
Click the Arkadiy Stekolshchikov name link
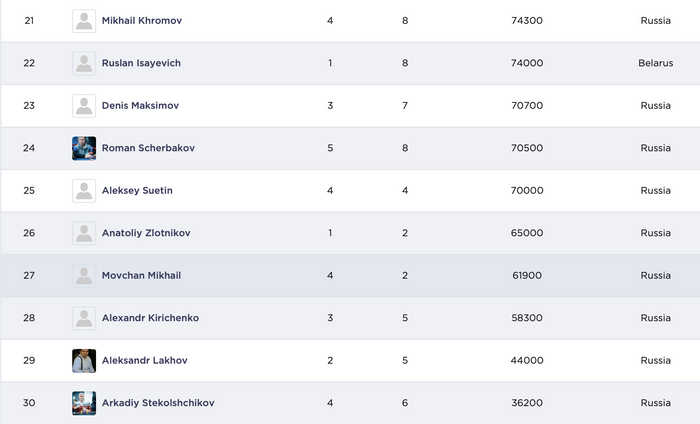[x=158, y=403]
